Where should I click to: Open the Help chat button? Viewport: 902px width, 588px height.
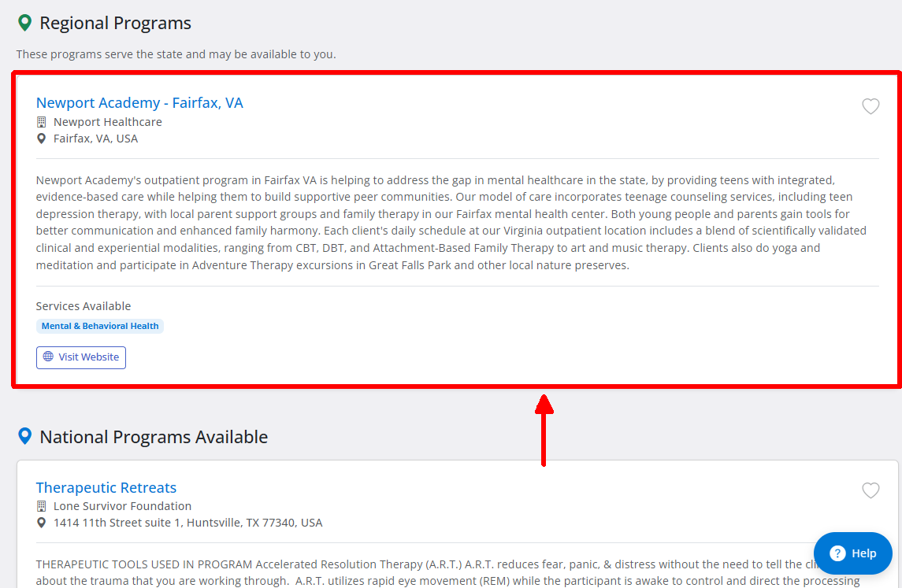(852, 553)
